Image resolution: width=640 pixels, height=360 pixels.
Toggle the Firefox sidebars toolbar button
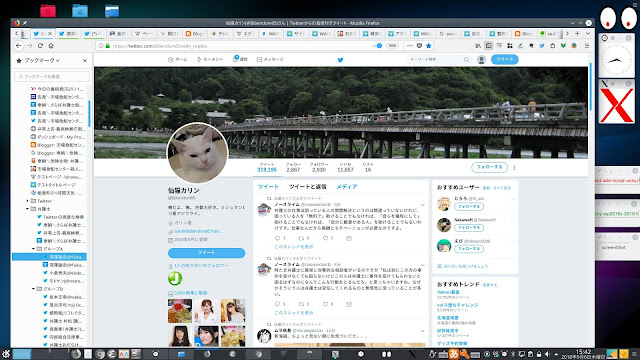click(489, 46)
